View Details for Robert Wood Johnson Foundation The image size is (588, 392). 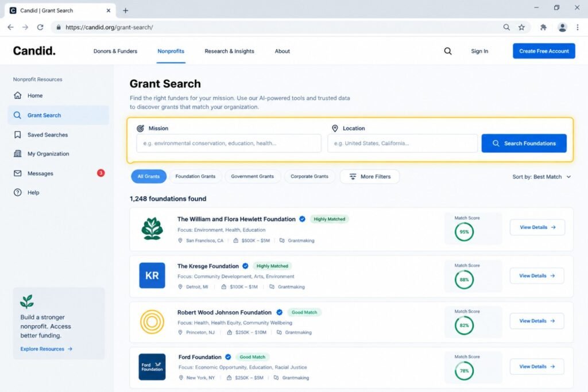[x=537, y=321]
